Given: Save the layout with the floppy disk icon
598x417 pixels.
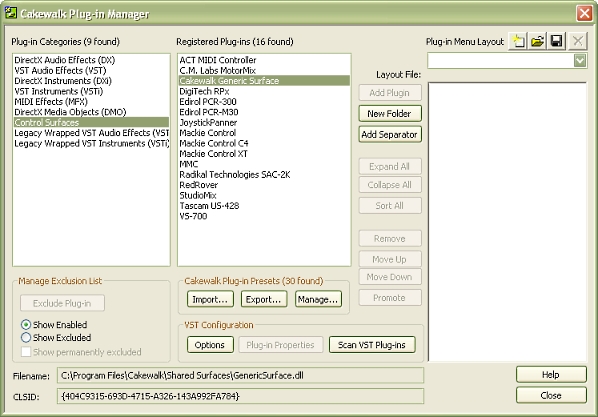Looking at the screenshot, I should pyautogui.click(x=557, y=41).
